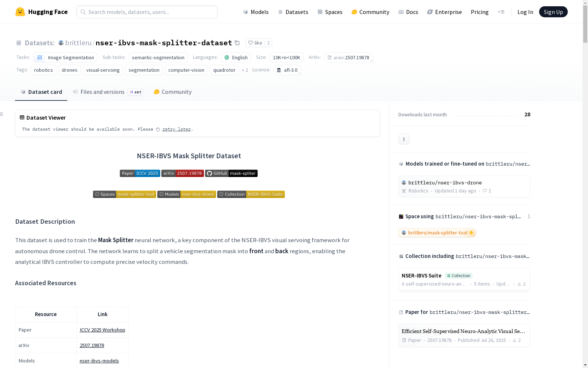Viewport: 588px width, 368px height.
Task: Click the scrollbar down arrow
Action: point(585,365)
